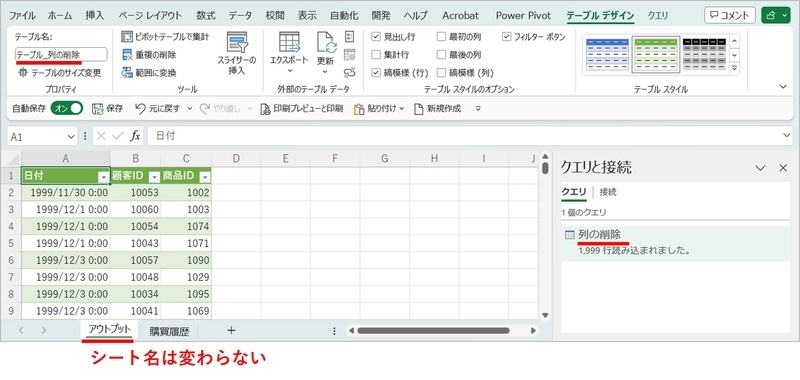The width and height of the screenshot is (800, 380).
Task: Click the external table properties icon
Action: coord(349,37)
